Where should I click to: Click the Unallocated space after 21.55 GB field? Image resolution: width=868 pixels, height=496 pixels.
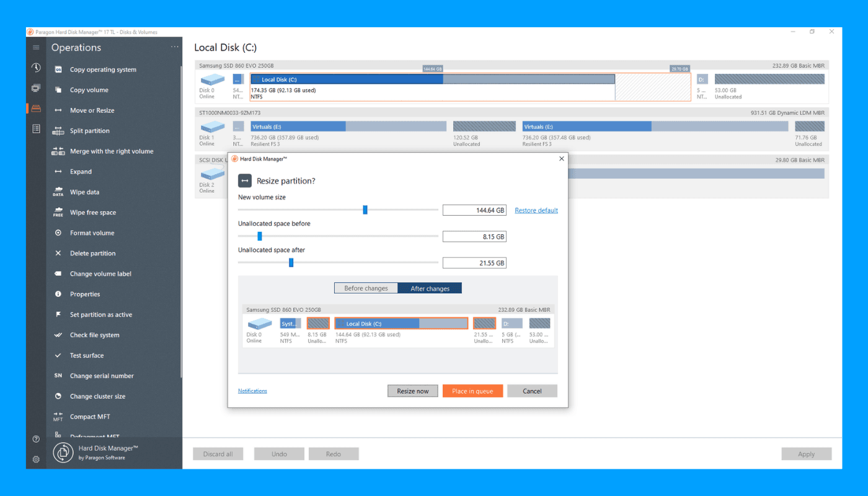[474, 263]
